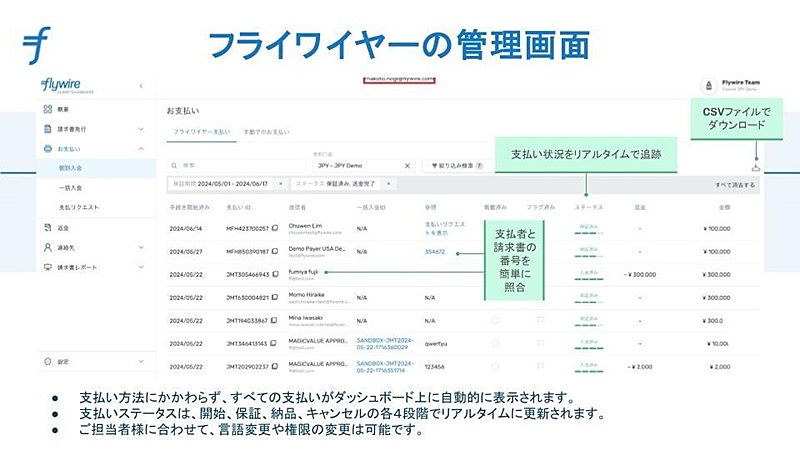800x450 pixels.
Task: Click reference value 123456
Action: (434, 366)
